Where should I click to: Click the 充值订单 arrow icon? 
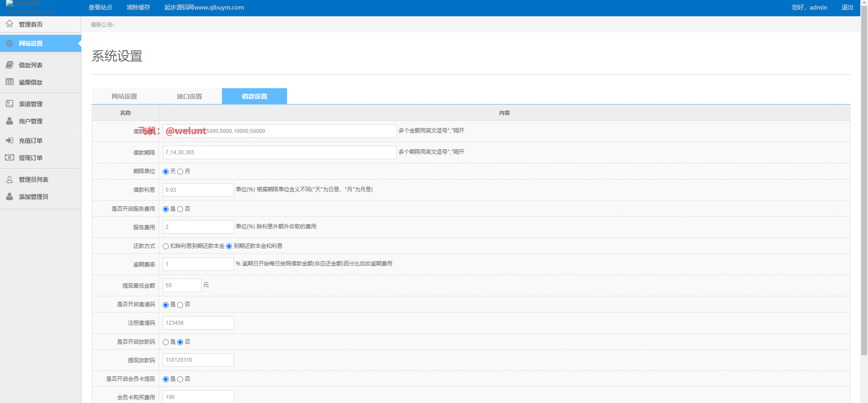9,140
